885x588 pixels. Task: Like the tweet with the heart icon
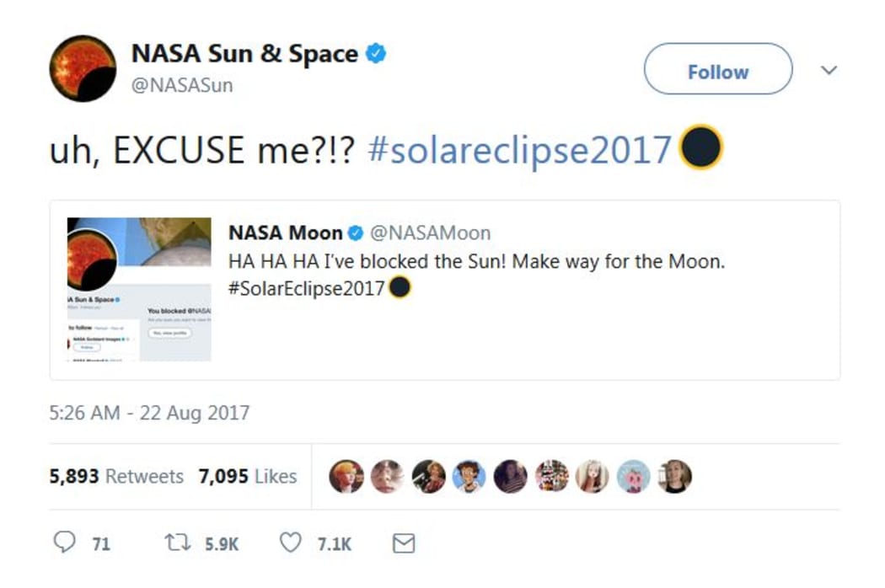click(290, 543)
